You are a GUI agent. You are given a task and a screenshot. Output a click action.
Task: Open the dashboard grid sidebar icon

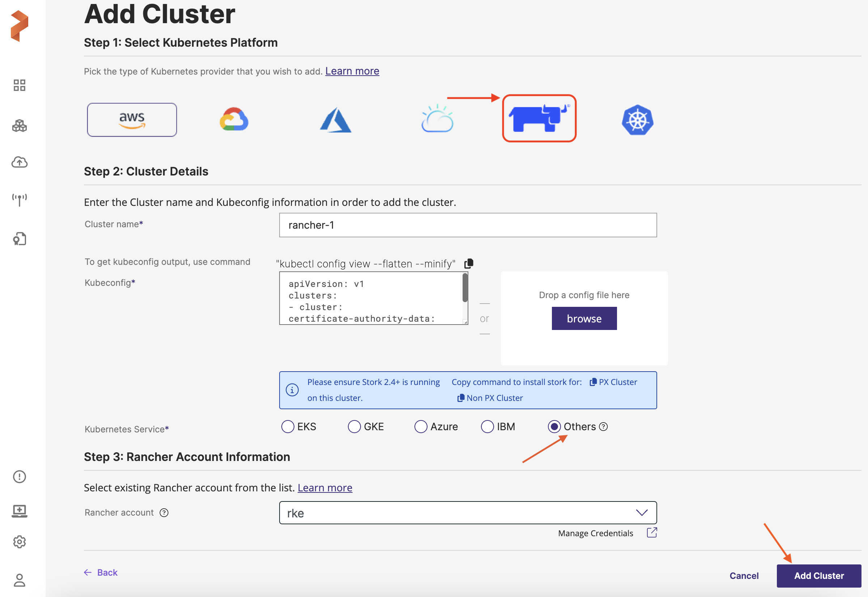pos(20,85)
